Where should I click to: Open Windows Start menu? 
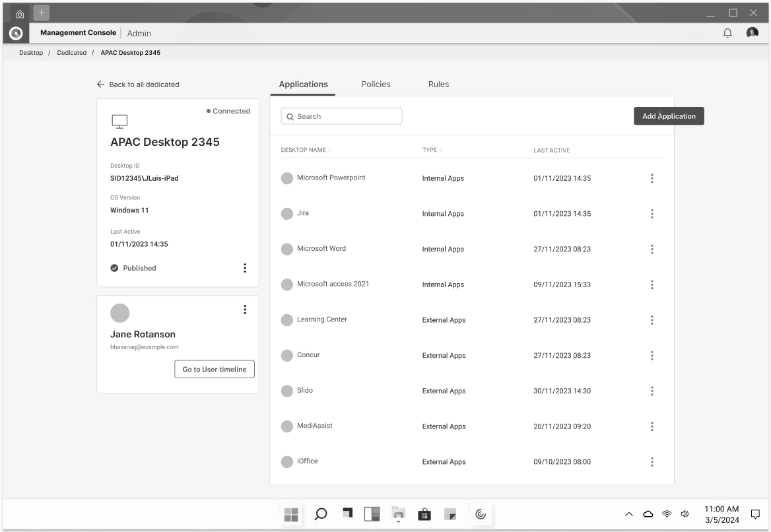pyautogui.click(x=291, y=514)
